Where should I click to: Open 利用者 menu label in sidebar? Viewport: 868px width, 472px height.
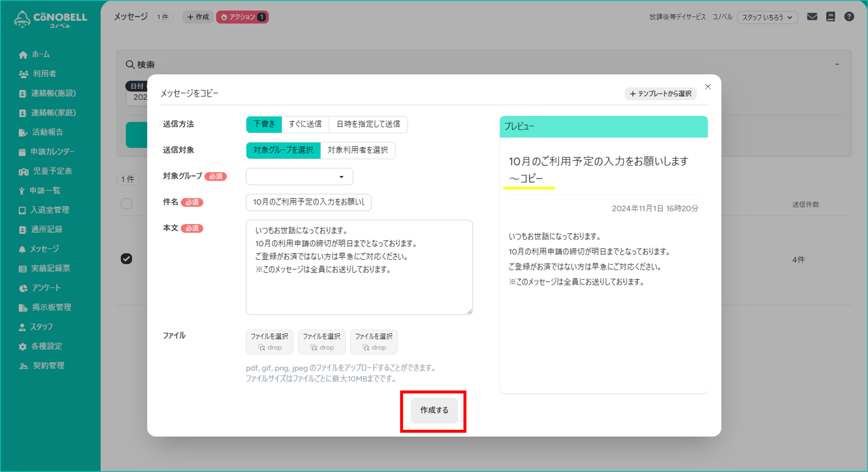click(x=45, y=74)
